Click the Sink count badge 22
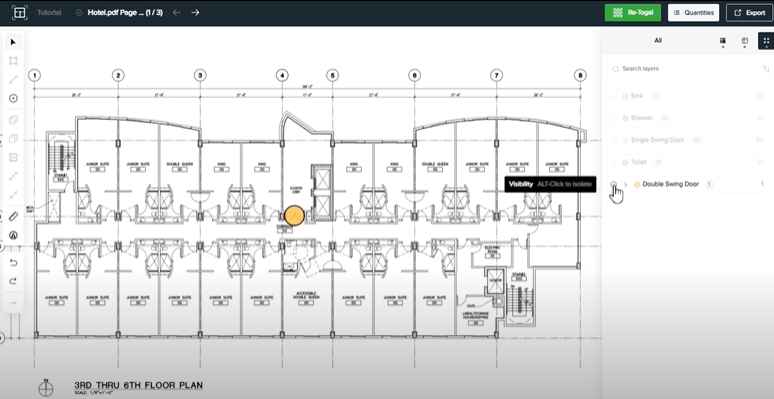The image size is (774, 399). (x=656, y=96)
